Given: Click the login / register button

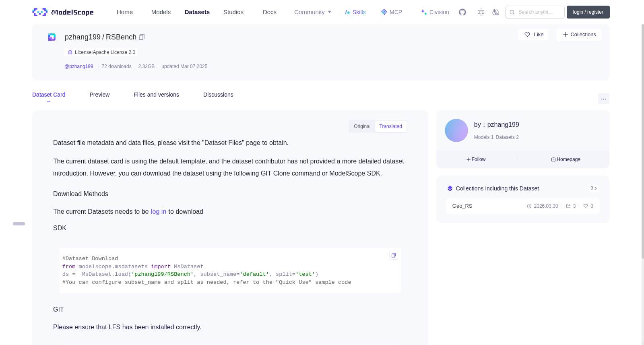Looking at the screenshot, I should (x=588, y=12).
